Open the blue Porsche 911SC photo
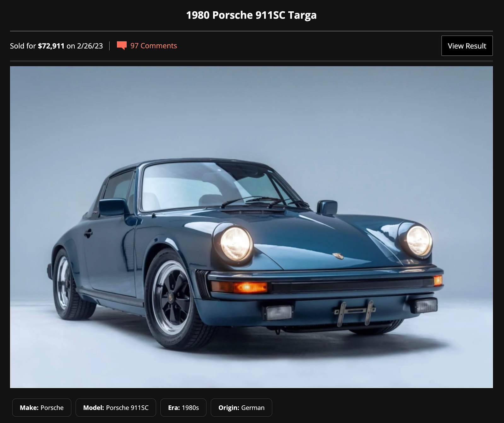This screenshot has height=423, width=504. (251, 227)
